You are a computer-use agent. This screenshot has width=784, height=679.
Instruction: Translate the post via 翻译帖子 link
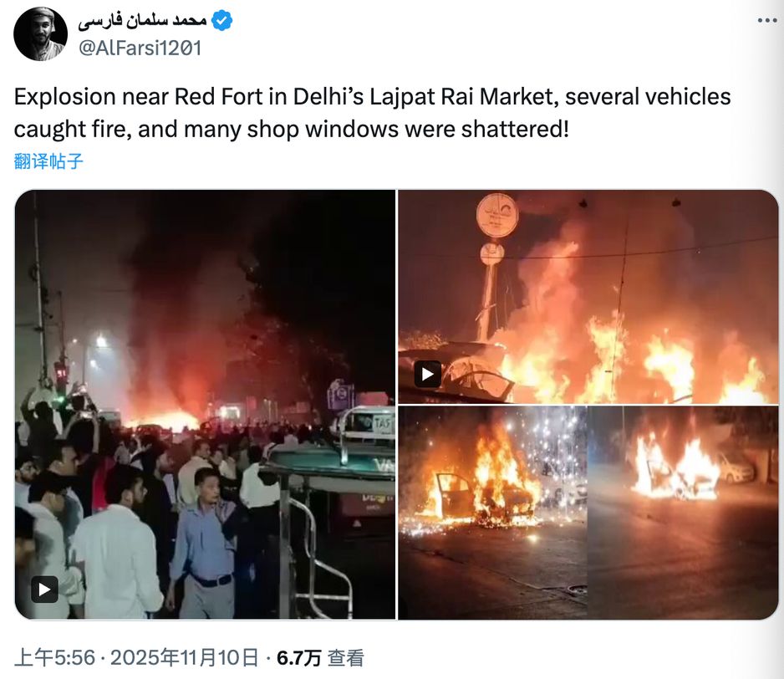tap(48, 161)
